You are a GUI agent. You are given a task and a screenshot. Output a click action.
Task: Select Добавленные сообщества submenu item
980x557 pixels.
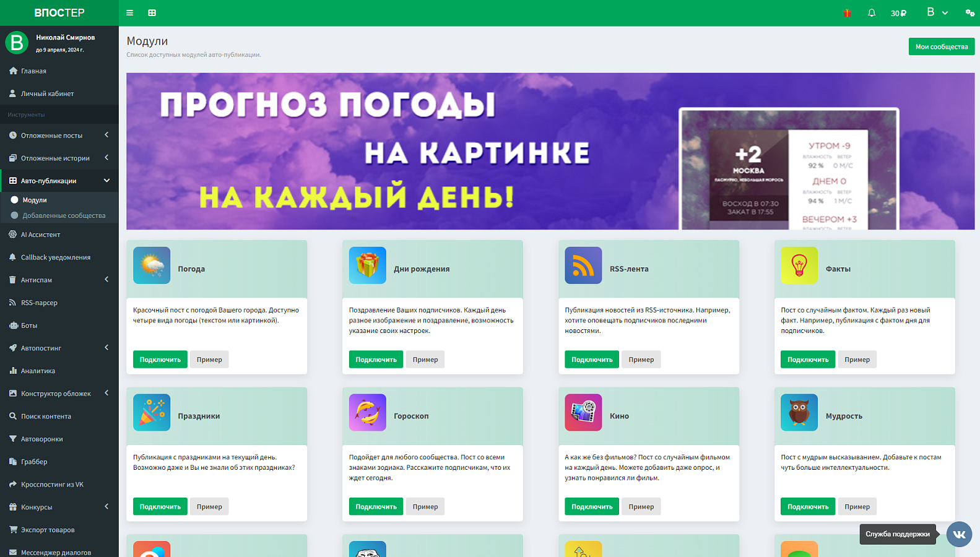coord(59,215)
